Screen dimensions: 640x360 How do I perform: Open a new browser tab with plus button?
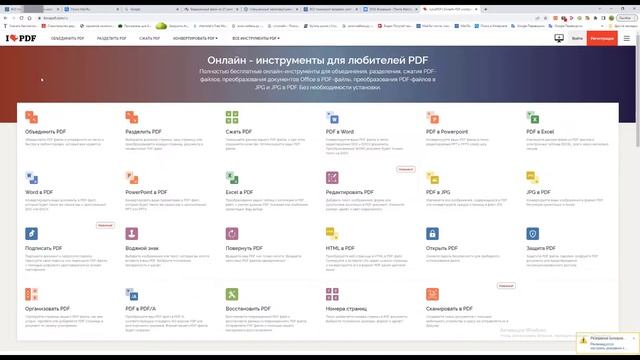point(485,9)
